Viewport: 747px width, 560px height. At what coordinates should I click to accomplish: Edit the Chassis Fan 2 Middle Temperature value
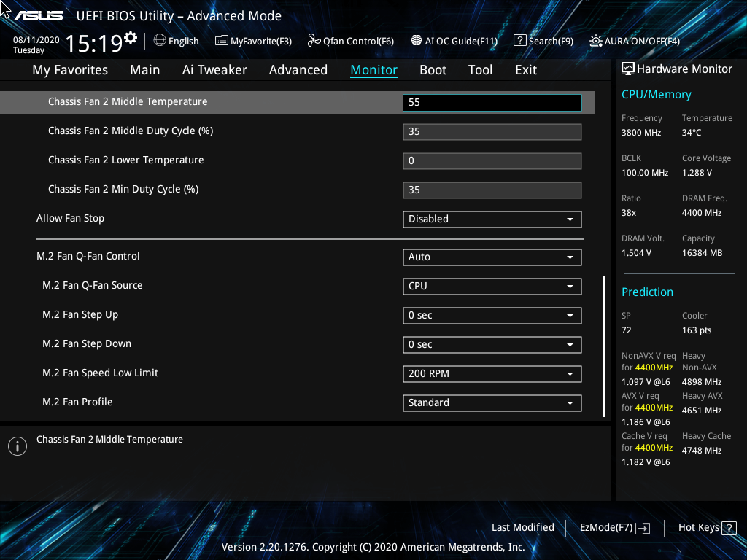pyautogui.click(x=492, y=102)
